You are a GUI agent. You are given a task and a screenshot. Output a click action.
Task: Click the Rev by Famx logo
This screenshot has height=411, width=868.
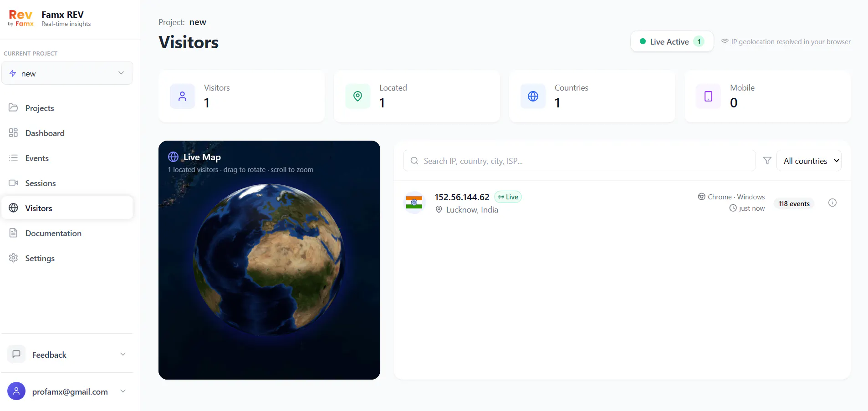pyautogui.click(x=21, y=18)
